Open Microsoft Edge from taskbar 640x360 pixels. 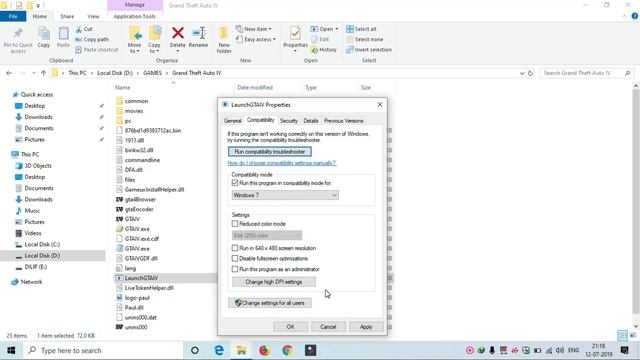click(219, 351)
